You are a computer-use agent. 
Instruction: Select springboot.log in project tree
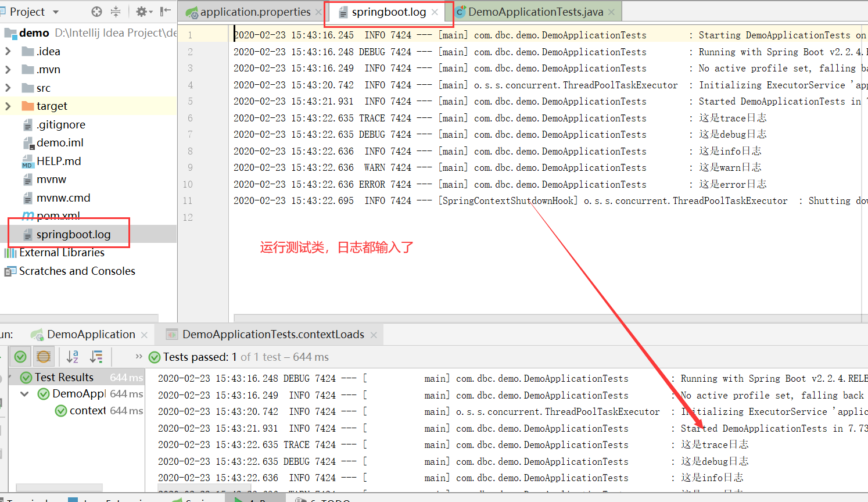[73, 234]
